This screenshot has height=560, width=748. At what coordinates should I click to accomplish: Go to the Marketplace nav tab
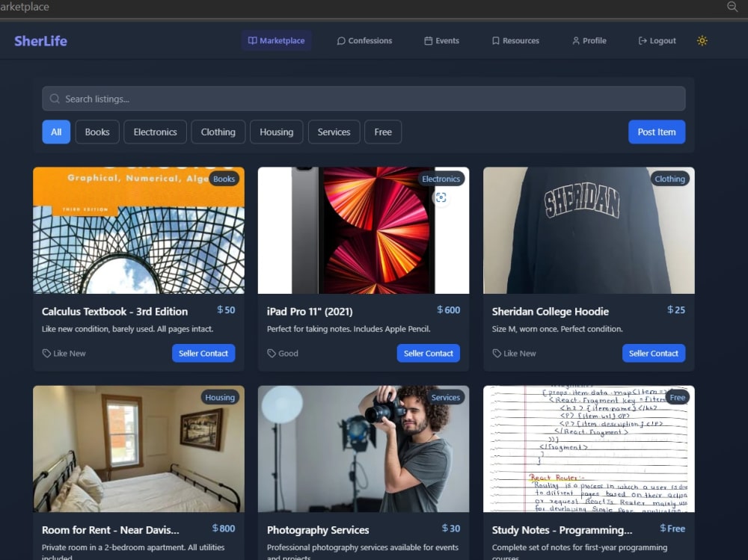pyautogui.click(x=276, y=40)
